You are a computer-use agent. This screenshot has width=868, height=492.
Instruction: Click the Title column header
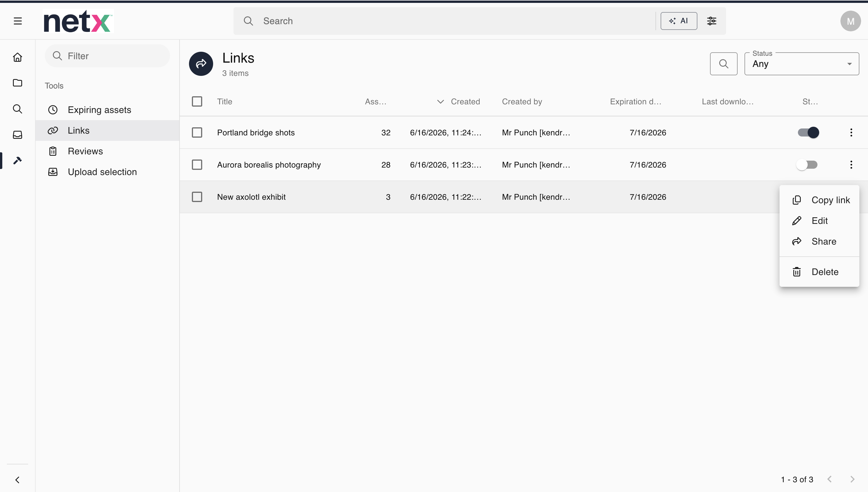point(225,101)
